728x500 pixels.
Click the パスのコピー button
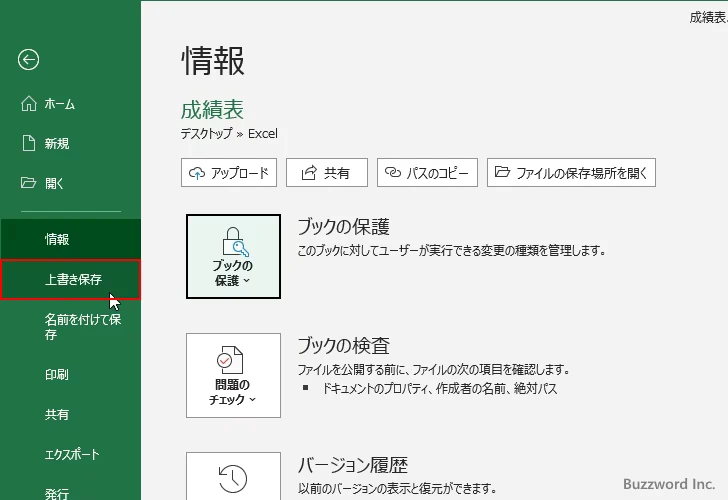(427, 173)
